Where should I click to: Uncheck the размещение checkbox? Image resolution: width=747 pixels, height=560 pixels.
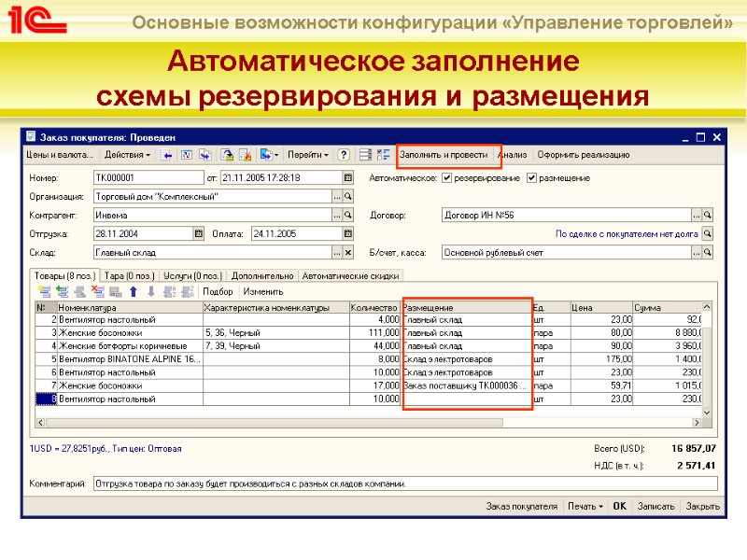tap(530, 177)
